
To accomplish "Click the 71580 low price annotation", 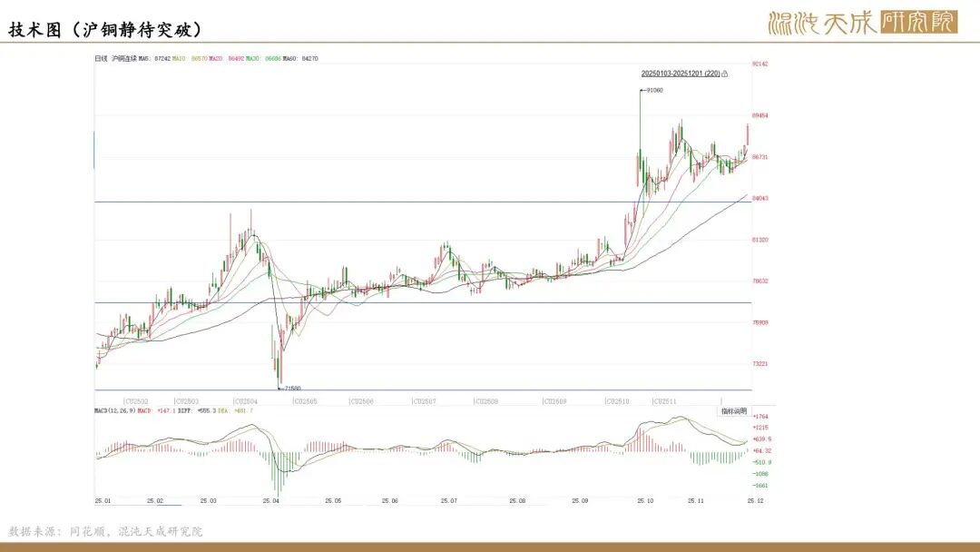I will [292, 389].
